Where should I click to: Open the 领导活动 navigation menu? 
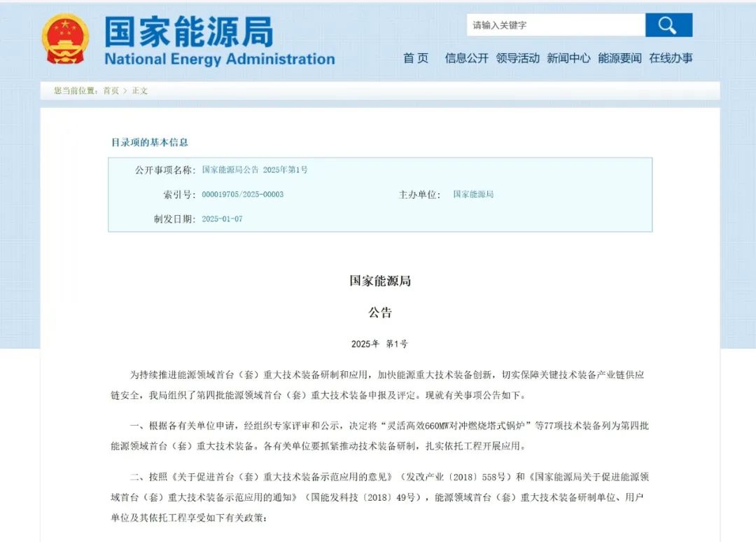coord(517,58)
